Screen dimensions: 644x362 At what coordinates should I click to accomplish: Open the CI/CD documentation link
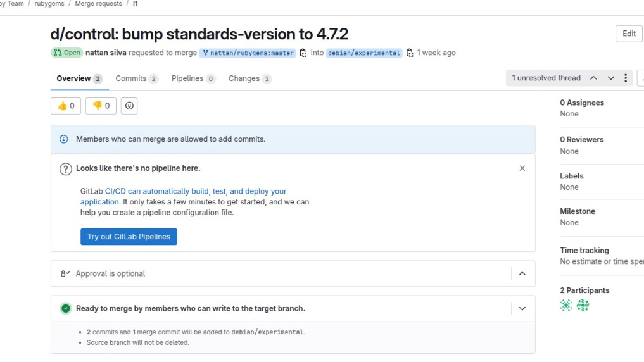183,197
